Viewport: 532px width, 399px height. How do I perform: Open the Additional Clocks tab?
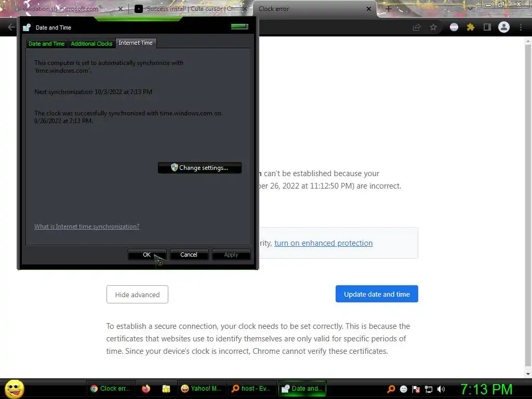coord(91,44)
